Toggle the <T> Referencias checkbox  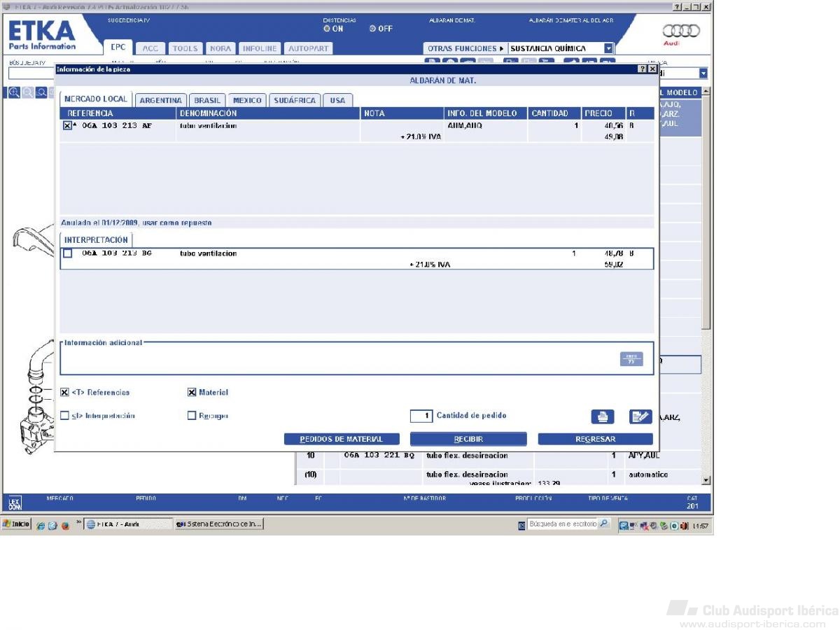(x=64, y=393)
